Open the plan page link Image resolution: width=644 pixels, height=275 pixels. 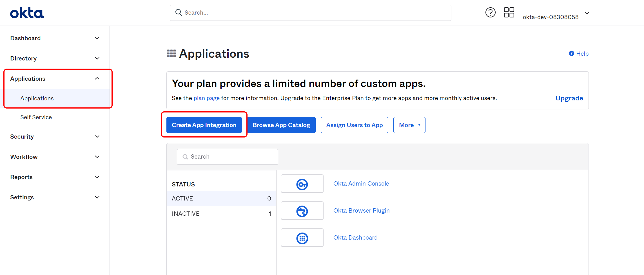(206, 98)
